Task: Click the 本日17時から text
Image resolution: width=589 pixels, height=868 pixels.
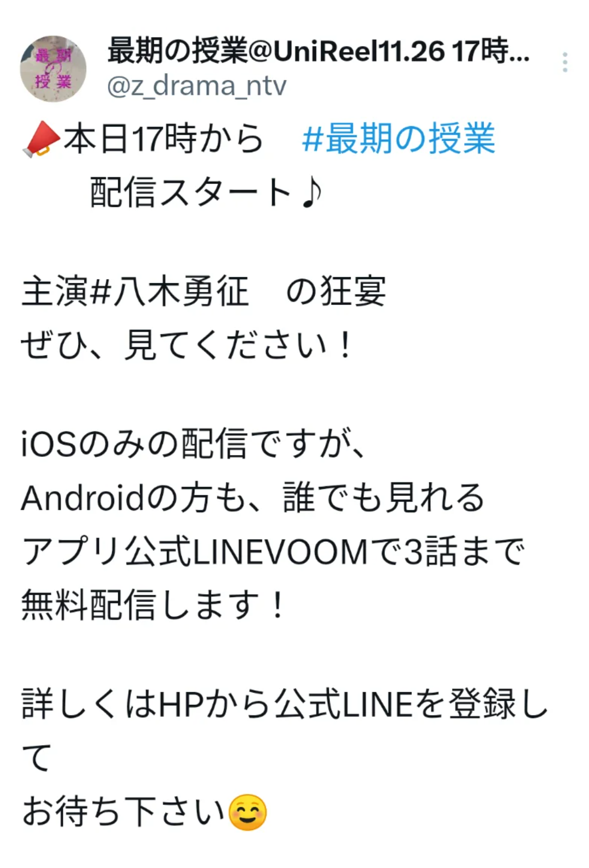Action: click(164, 139)
